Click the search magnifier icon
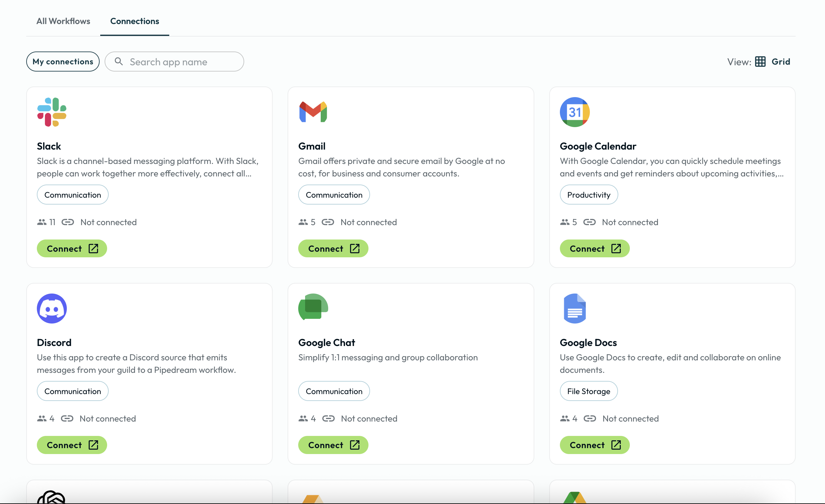The height and width of the screenshot is (504, 825). [119, 61]
